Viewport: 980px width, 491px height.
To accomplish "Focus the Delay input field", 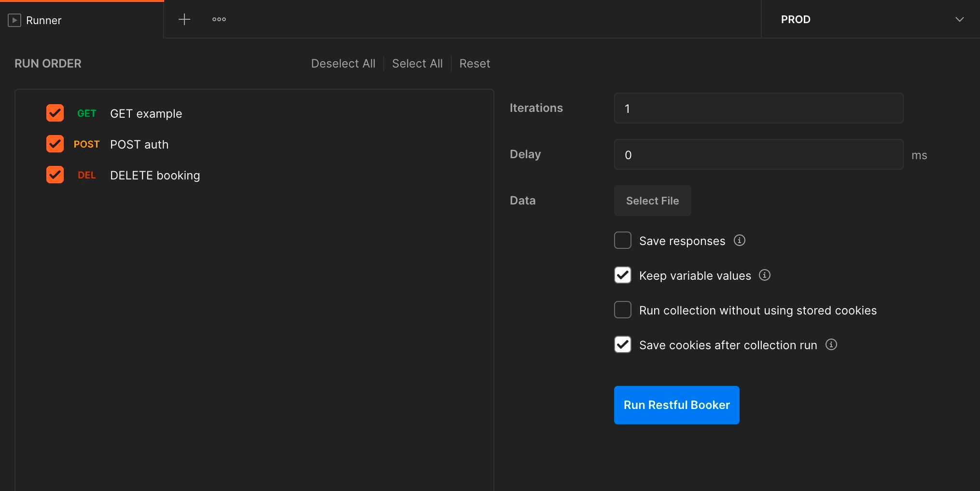I will click(x=759, y=154).
